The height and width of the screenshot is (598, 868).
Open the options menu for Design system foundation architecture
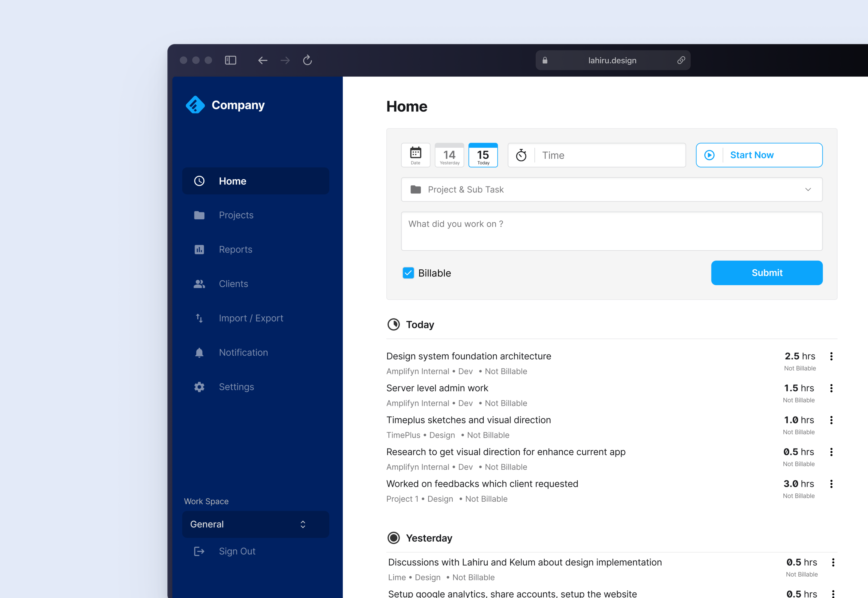point(831,356)
